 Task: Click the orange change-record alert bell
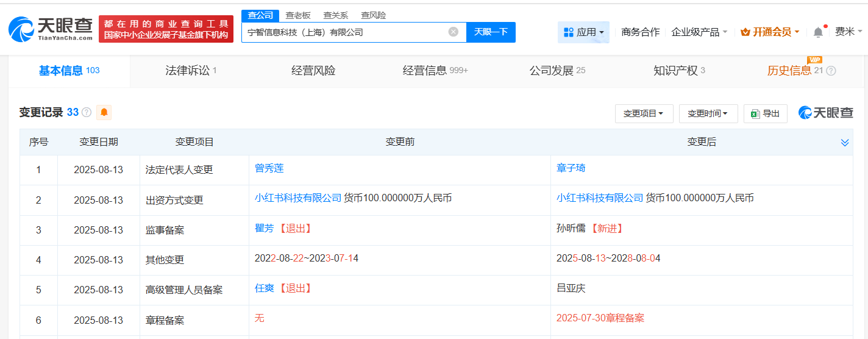coord(104,112)
